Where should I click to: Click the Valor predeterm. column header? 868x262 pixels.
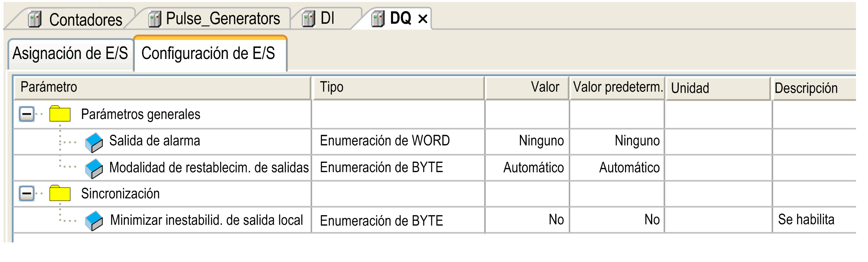point(617,87)
